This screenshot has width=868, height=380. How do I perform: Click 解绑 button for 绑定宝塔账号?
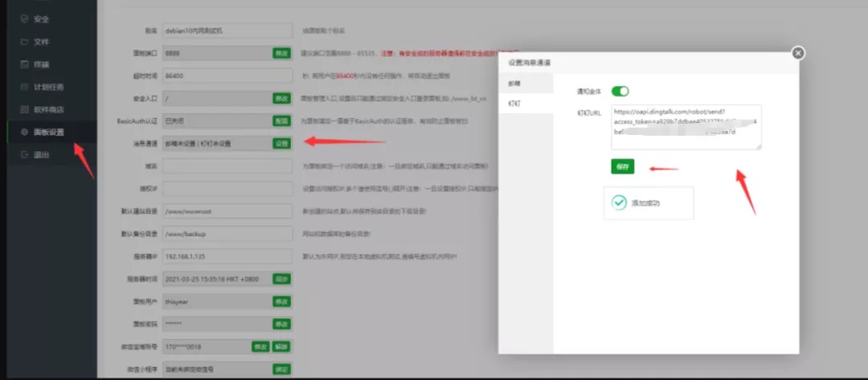[x=281, y=346]
